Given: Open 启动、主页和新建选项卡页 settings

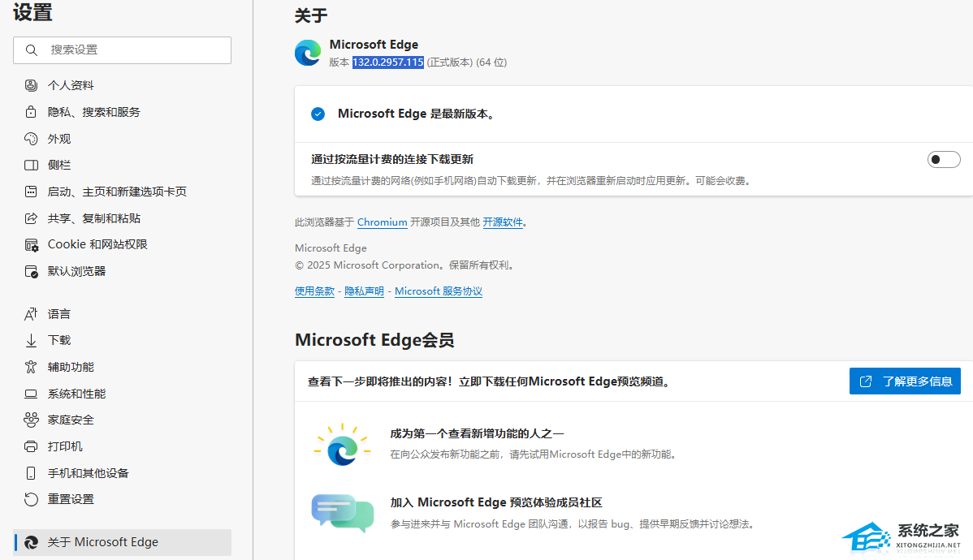Looking at the screenshot, I should (x=123, y=192).
